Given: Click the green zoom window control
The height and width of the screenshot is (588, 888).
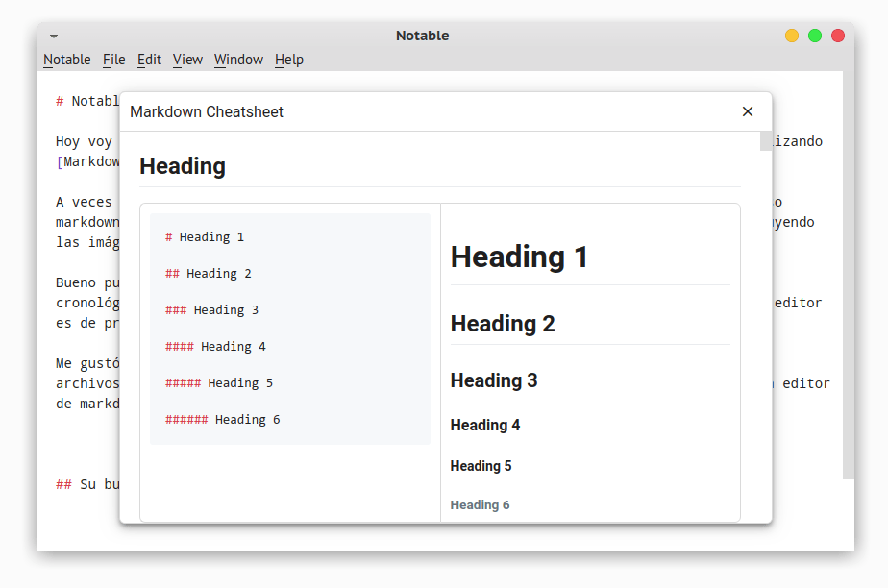Looking at the screenshot, I should (814, 35).
